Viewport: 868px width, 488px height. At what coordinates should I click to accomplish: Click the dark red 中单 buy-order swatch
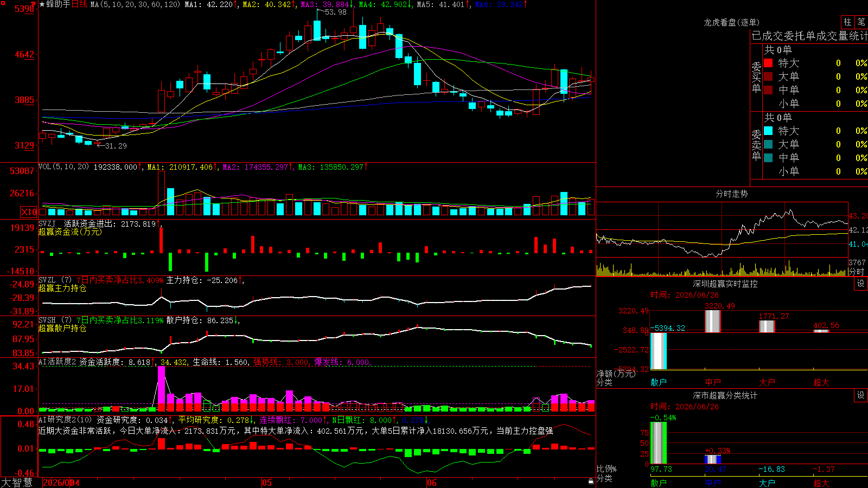tap(768, 89)
